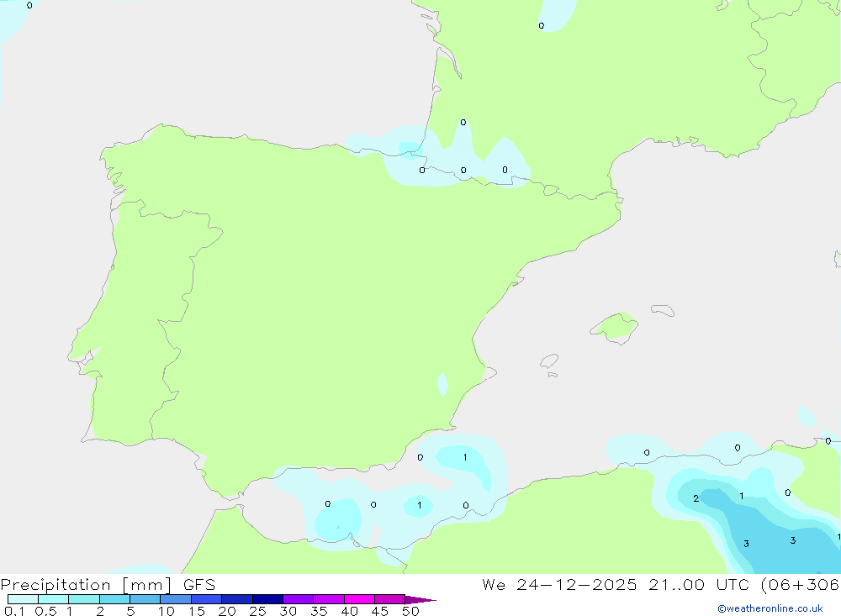Select the 35–40 mm violet legend swatch

328,599
